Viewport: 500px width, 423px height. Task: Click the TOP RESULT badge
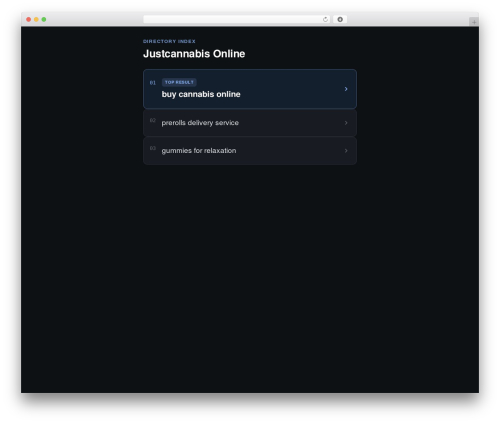point(179,82)
